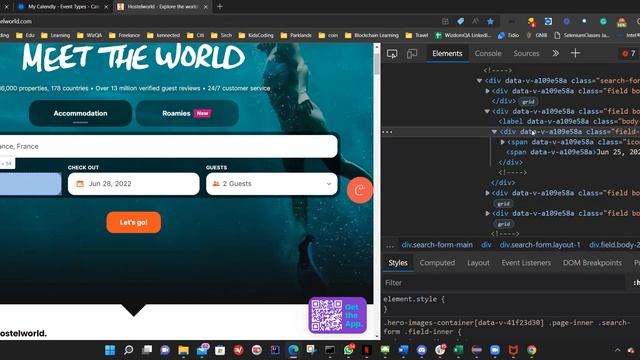
Task: Click the grid apps icon in address bar
Action: pos(445,21)
